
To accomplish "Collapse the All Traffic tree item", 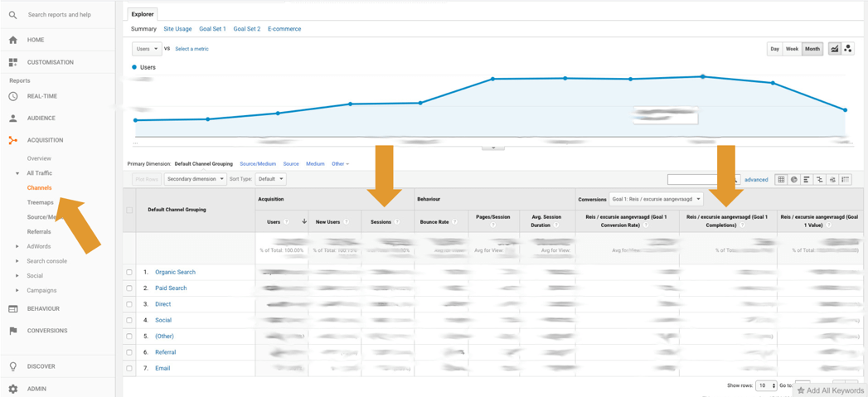I will (x=17, y=173).
